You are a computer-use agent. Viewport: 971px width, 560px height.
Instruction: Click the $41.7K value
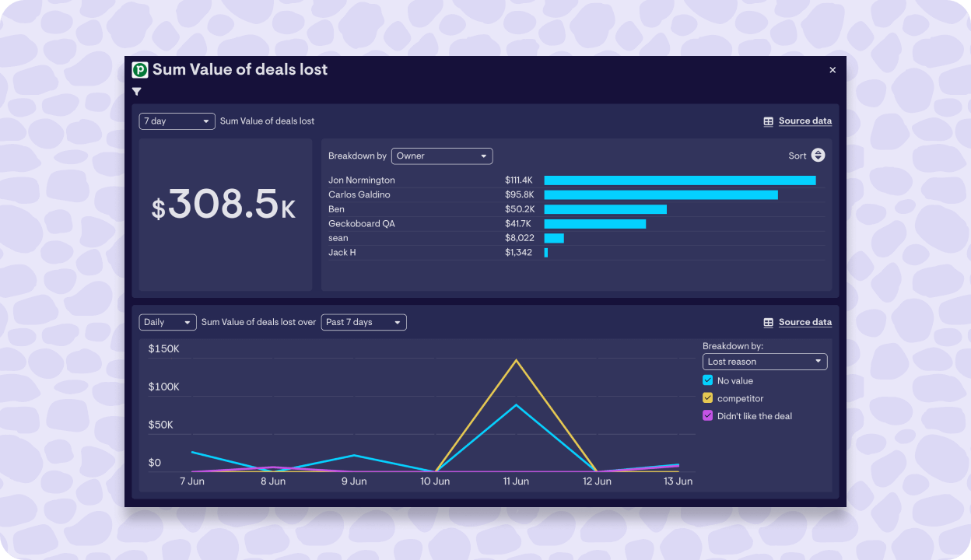pyautogui.click(x=519, y=224)
